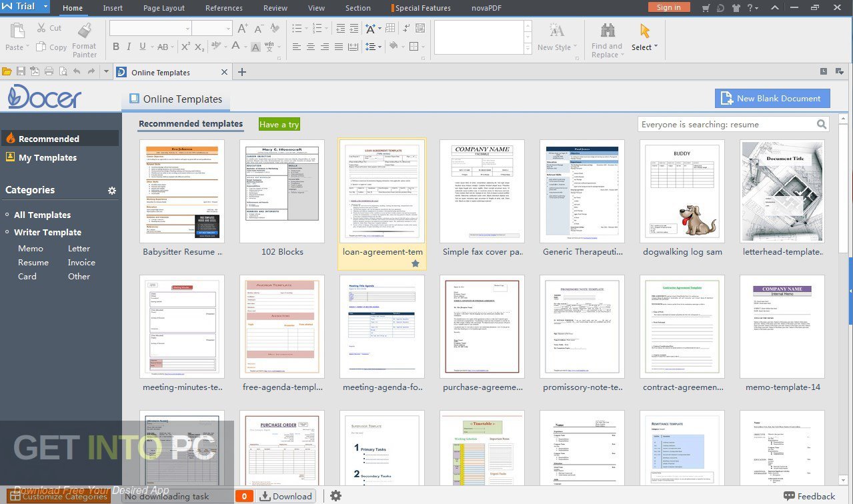Open the font size dropdown
Screen dimensions: 853x504
(x=228, y=28)
